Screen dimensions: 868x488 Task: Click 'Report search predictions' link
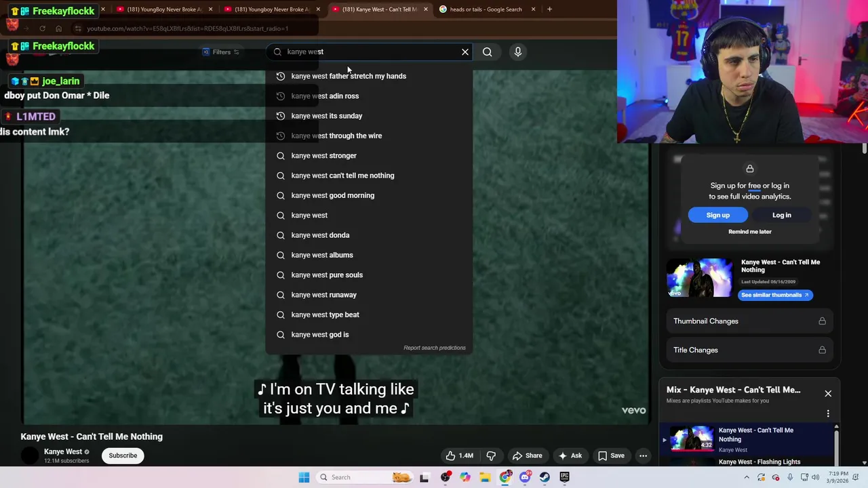point(435,348)
